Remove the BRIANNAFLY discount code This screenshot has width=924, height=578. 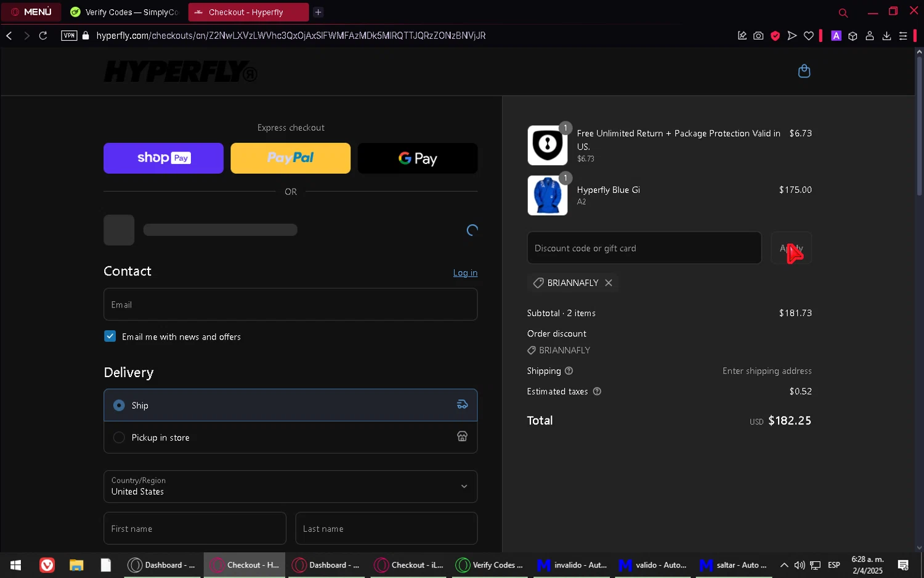(609, 283)
